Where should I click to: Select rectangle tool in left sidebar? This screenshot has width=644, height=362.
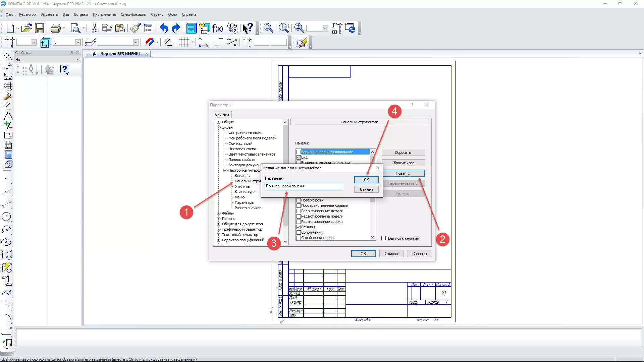pos(7,331)
